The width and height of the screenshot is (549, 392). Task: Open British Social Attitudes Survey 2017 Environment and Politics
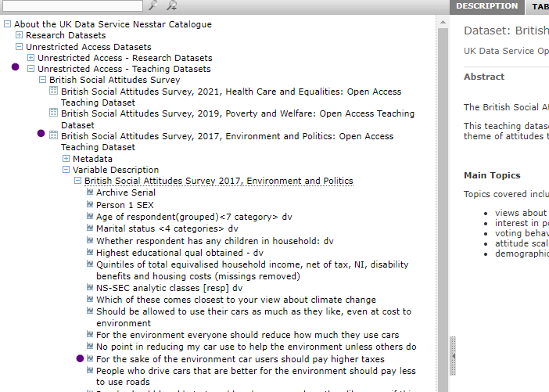[x=228, y=142]
